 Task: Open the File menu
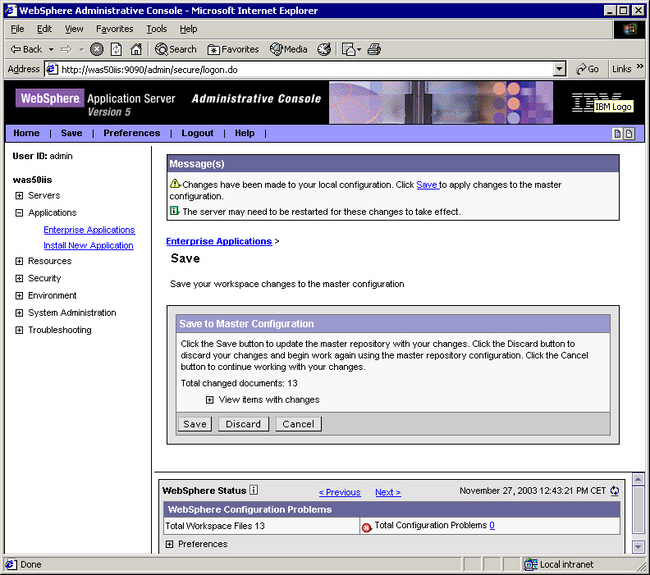point(17,29)
